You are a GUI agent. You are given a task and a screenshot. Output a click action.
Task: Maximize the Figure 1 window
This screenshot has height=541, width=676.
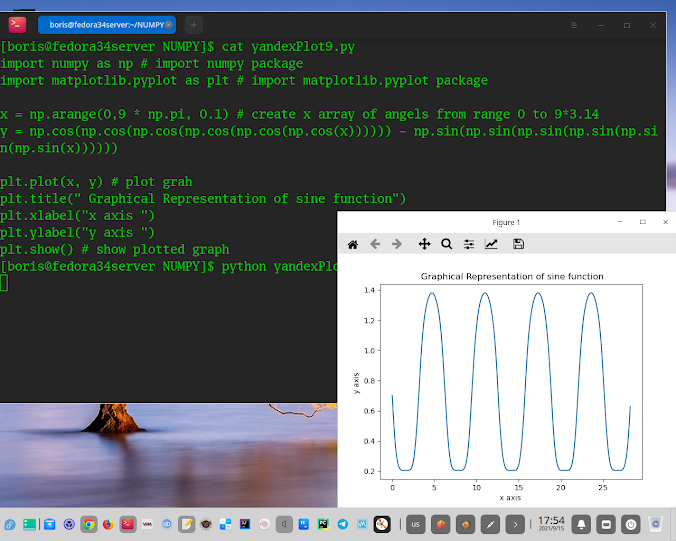tap(642, 222)
